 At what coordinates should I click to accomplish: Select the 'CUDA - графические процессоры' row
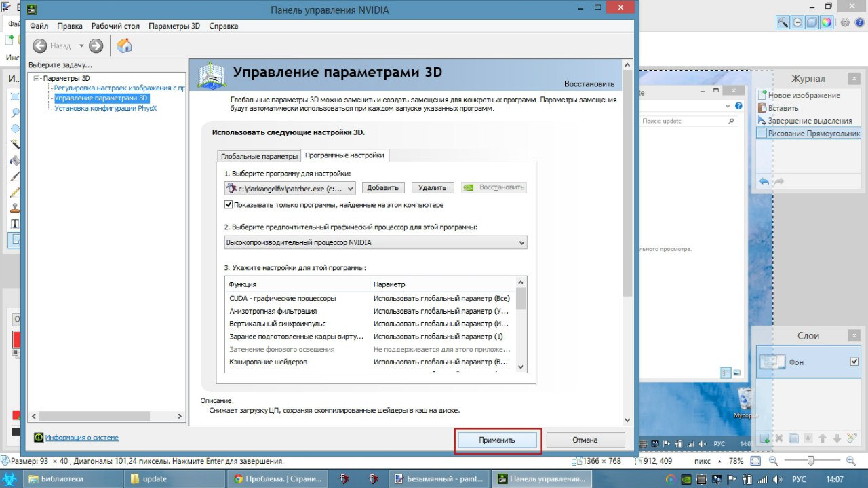[x=370, y=298]
